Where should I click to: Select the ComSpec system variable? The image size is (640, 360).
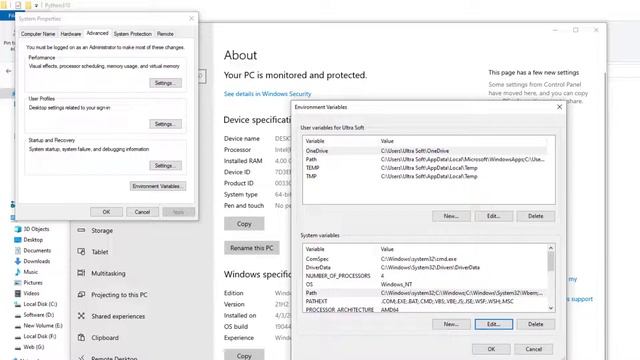coord(425,259)
